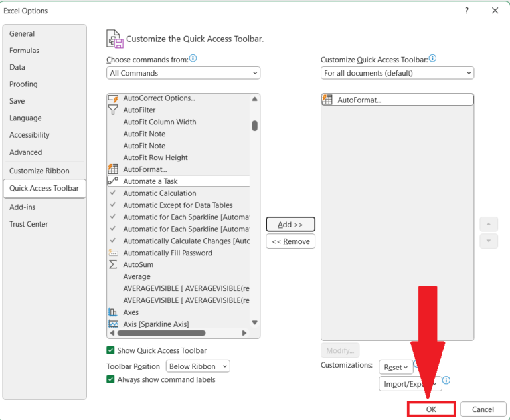The height and width of the screenshot is (420, 510).
Task: Toggle Always show command labels checkbox
Action: pyautogui.click(x=111, y=379)
